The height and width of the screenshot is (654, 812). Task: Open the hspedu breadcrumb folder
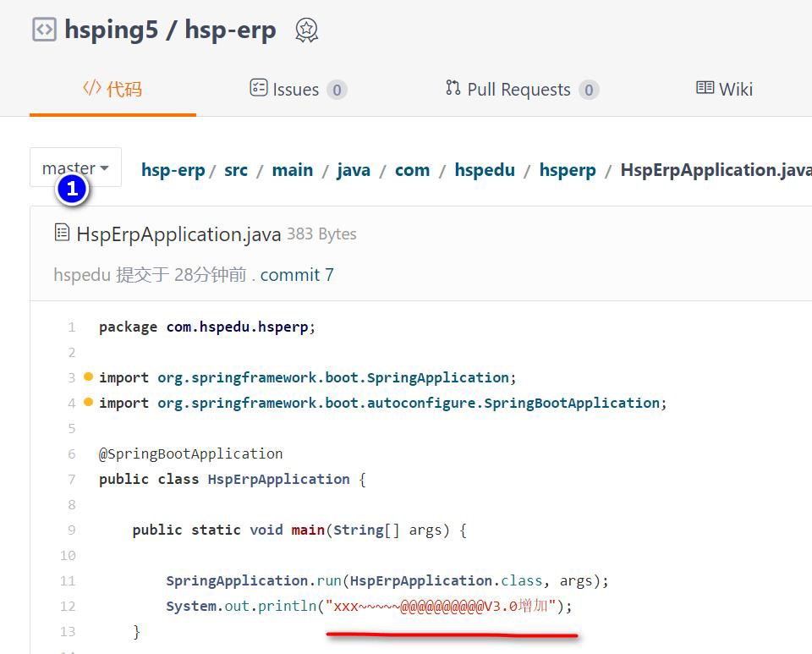point(485,170)
